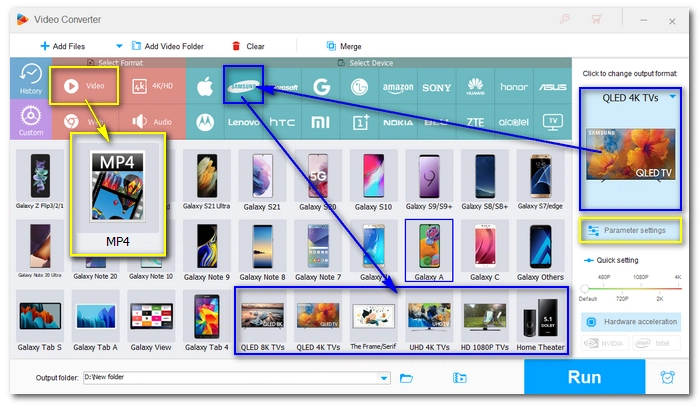Open the alarm clock scheduler
Viewport: 700px width, 405px height.
pyautogui.click(x=667, y=377)
